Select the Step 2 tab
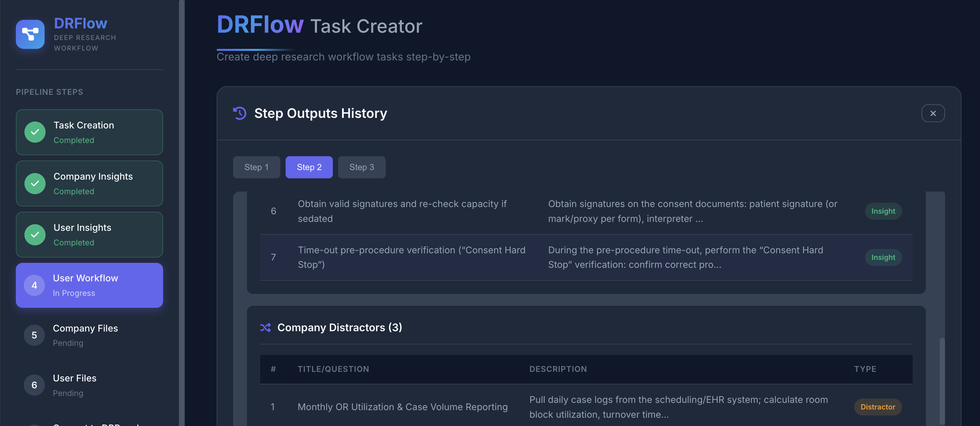This screenshot has height=426, width=980. [x=309, y=167]
